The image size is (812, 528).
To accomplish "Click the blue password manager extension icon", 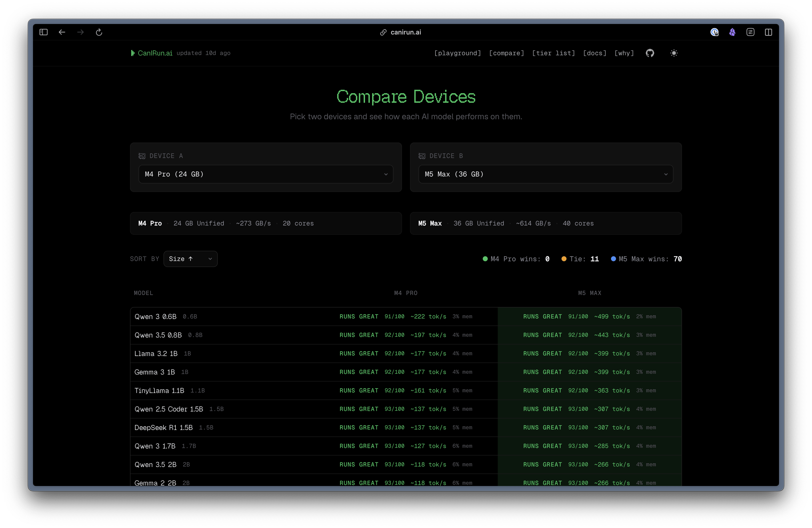I will (714, 32).
